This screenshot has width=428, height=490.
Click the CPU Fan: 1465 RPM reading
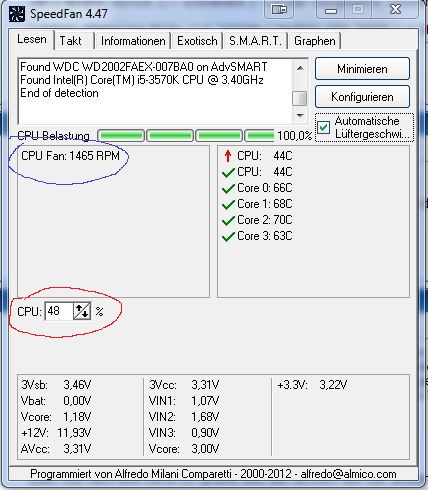(x=70, y=156)
